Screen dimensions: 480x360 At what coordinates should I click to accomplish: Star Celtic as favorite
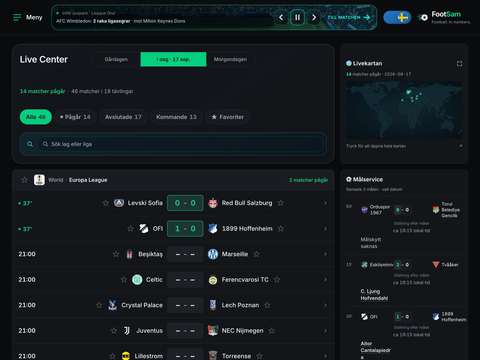[x=124, y=280]
